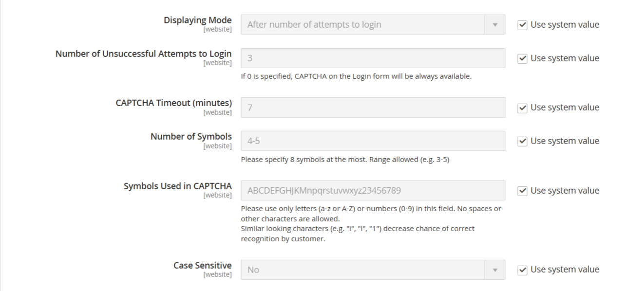Viewport: 644px width, 291px height.
Task: Select the Number of Symbols text field
Action: (x=373, y=141)
